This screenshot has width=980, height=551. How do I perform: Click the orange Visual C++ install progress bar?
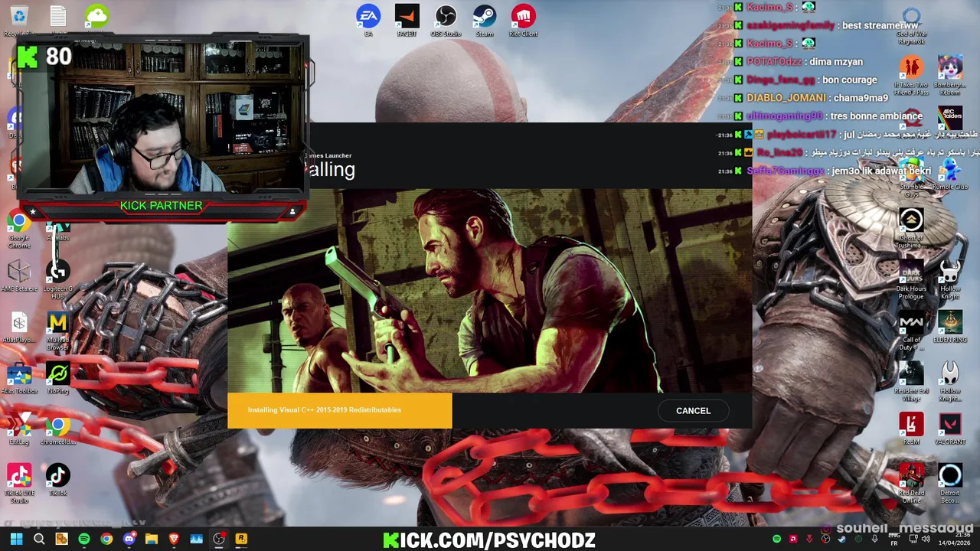[x=340, y=410]
